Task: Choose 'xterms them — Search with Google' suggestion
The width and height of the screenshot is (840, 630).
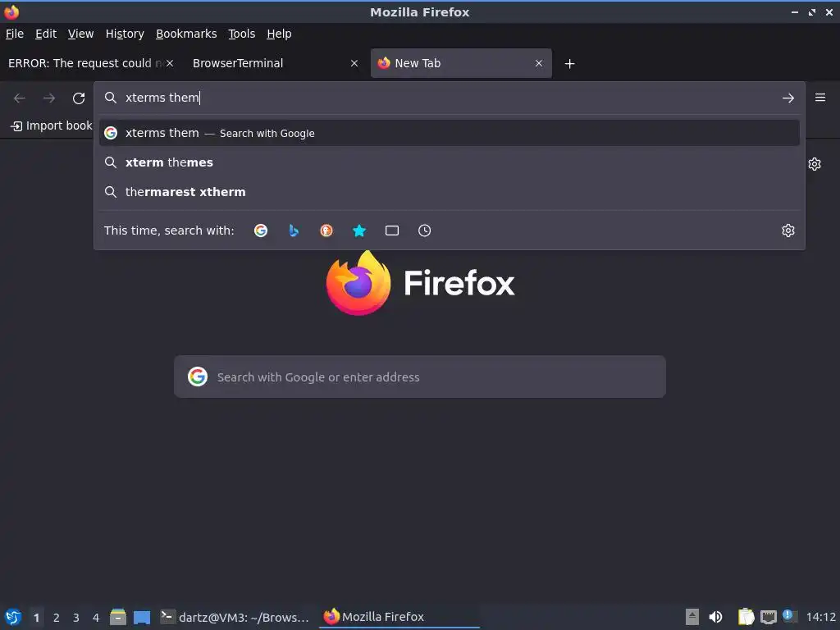Action: [449, 133]
